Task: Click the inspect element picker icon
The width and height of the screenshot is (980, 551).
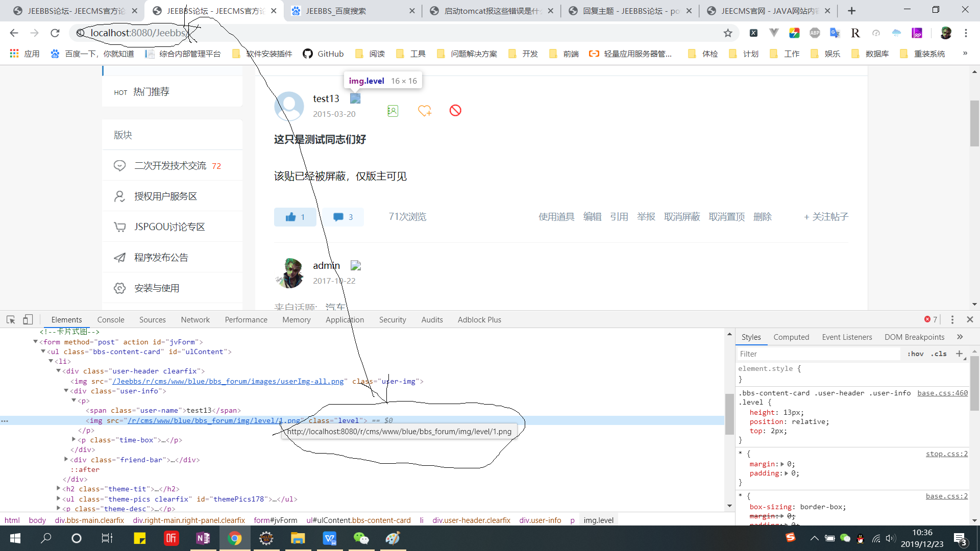Action: coord(11,319)
